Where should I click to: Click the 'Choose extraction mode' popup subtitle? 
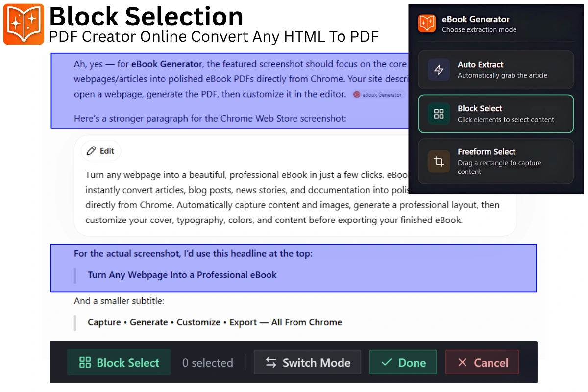(479, 30)
